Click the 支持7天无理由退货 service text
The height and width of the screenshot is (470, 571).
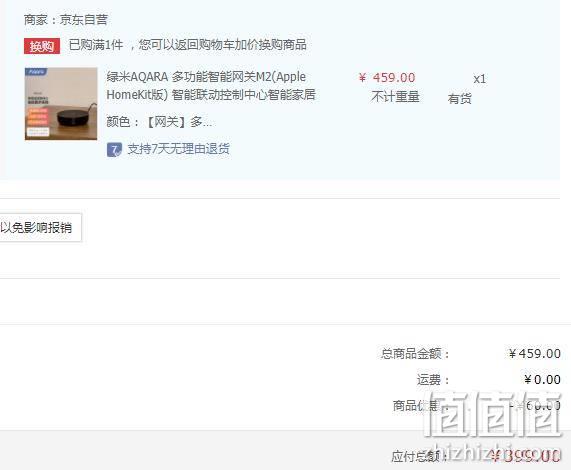178,149
